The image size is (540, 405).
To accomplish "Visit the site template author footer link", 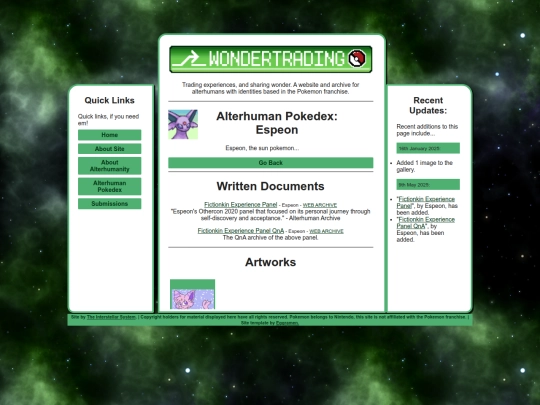I will (287, 323).
